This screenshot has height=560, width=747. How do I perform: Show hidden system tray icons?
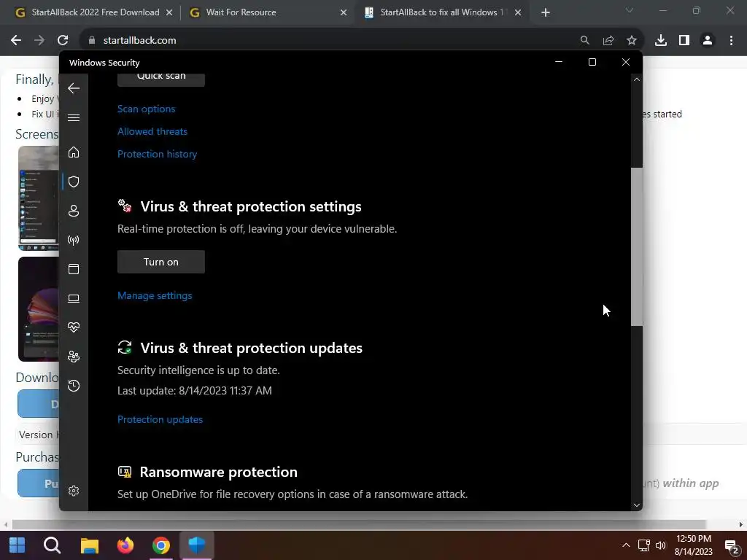tap(626, 545)
